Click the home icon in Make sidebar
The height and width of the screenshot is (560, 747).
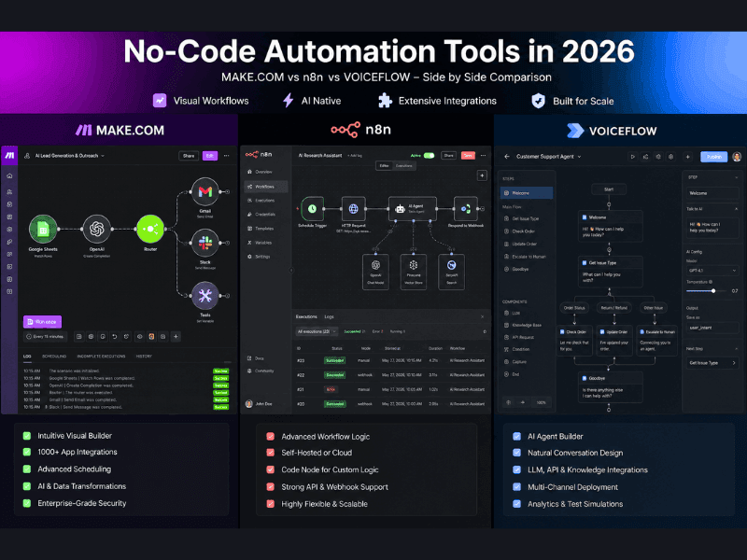[9, 175]
